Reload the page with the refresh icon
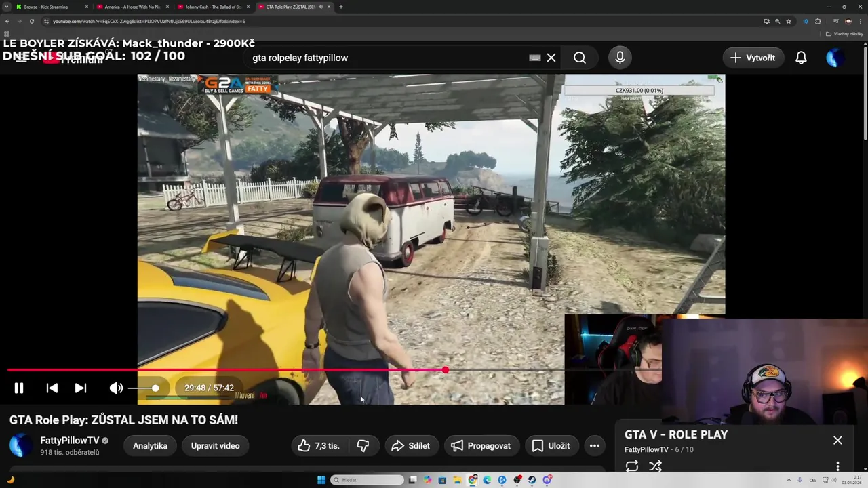This screenshot has width=868, height=488. coord(31,21)
